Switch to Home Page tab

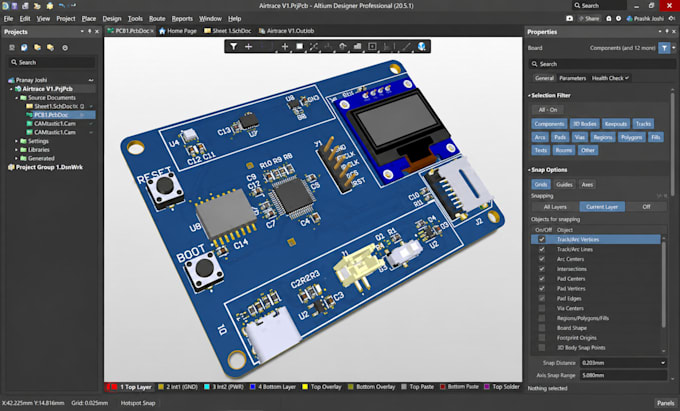click(x=177, y=31)
